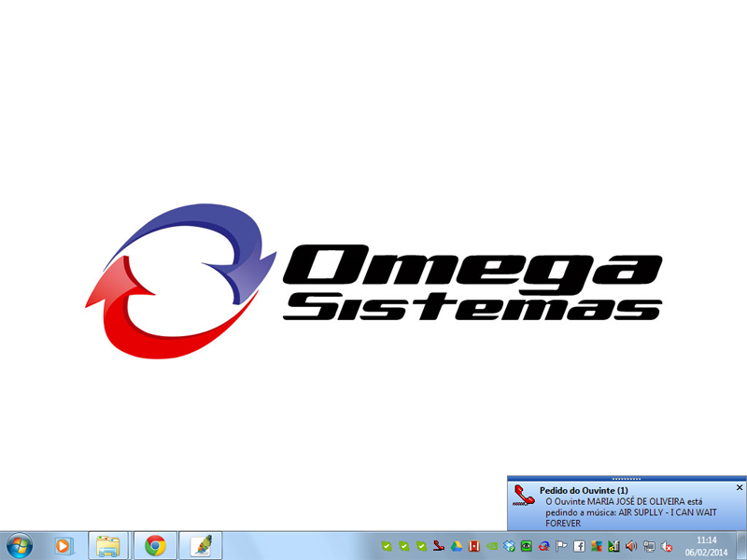Click the muted speaker with red X

coord(667,546)
